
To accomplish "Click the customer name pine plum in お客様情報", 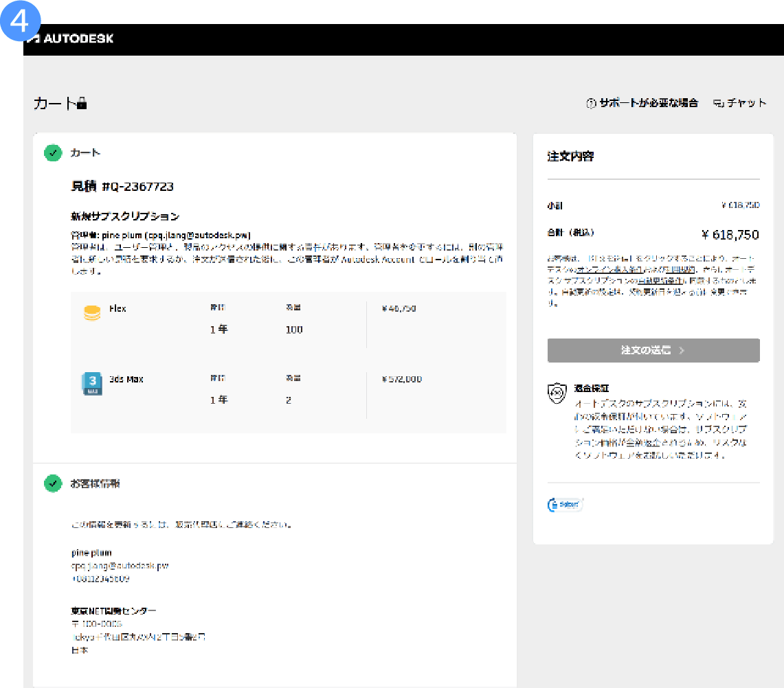I will 91,553.
